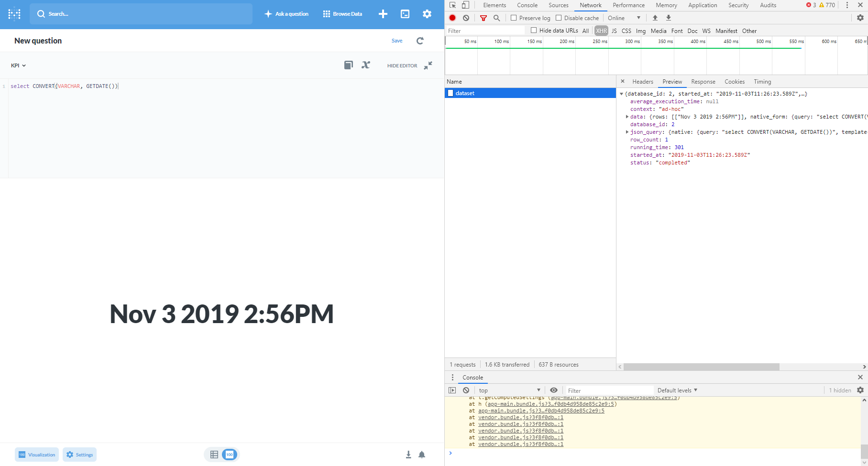Screen dimensions: 868x466
Task: Open the Online throttling dropdown
Action: [624, 18]
